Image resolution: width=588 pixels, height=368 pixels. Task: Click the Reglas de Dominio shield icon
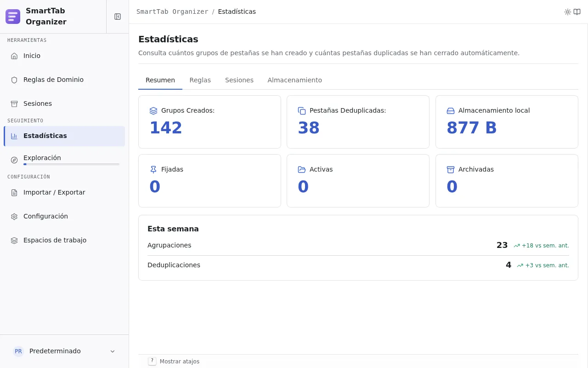(14, 80)
